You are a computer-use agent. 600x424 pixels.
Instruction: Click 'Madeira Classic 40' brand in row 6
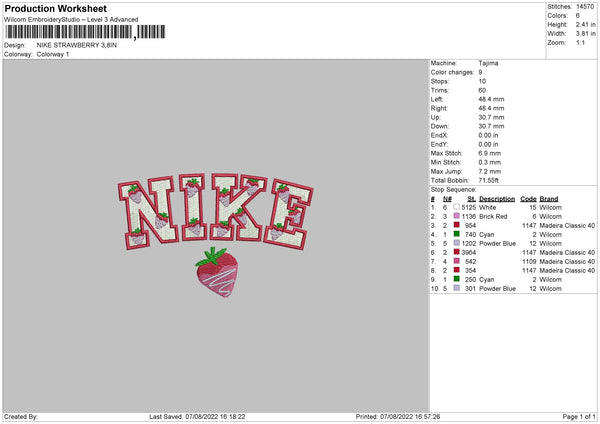[567, 252]
